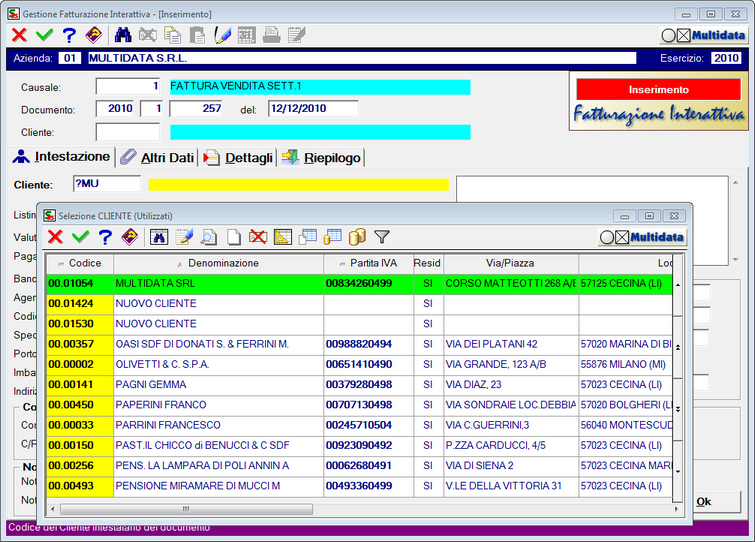755x542 pixels.
Task: Open question mark help in Selezione CLIENTE window
Action: [105, 237]
